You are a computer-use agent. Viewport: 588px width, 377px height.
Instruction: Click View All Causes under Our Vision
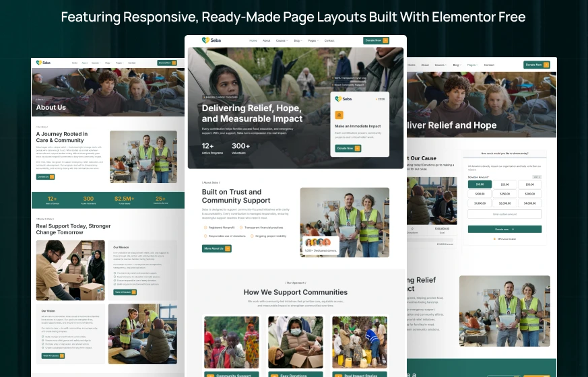pos(53,355)
